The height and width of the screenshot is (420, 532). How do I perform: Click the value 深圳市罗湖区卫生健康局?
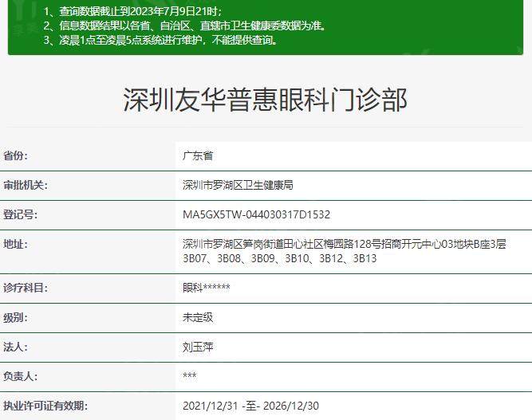click(238, 185)
